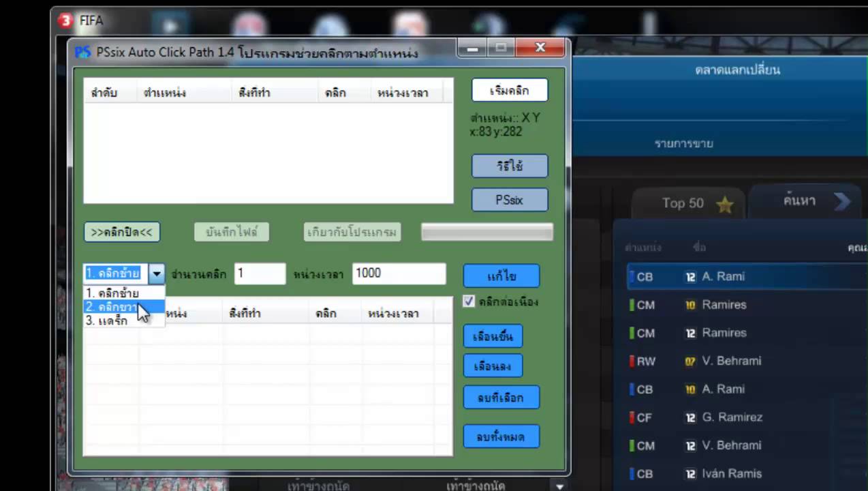Click the ลบทั้งหมด button
Image resolution: width=868 pixels, height=491 pixels.
tap(501, 436)
